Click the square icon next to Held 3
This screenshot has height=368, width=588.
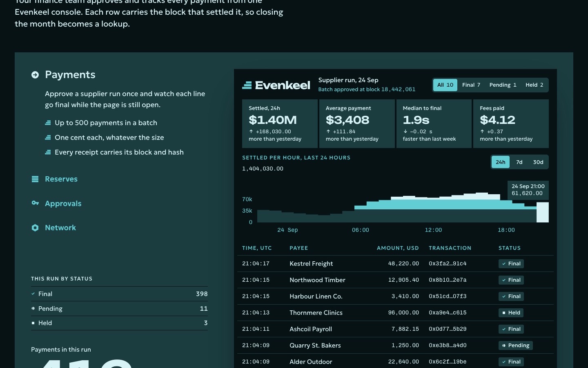point(33,323)
